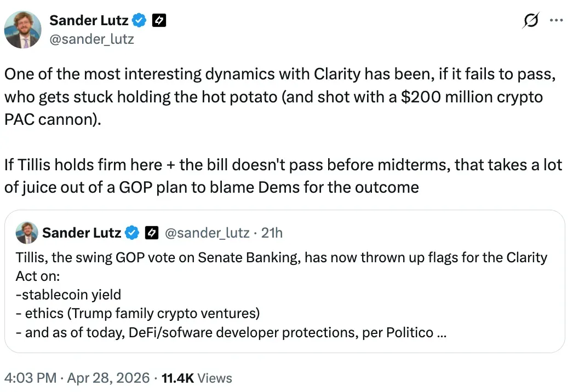Open Sander Lutz profile from header name
Image resolution: width=573 pixels, height=392 pixels.
coord(89,21)
